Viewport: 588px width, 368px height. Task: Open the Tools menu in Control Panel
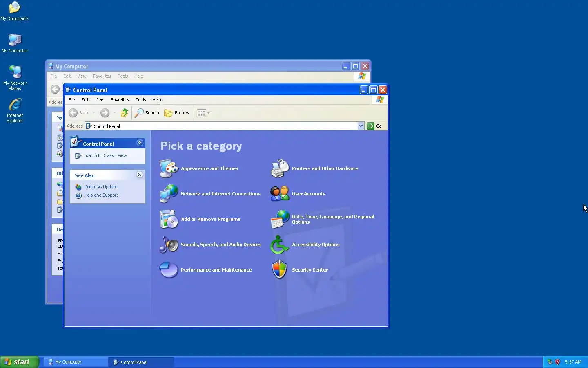click(x=141, y=100)
